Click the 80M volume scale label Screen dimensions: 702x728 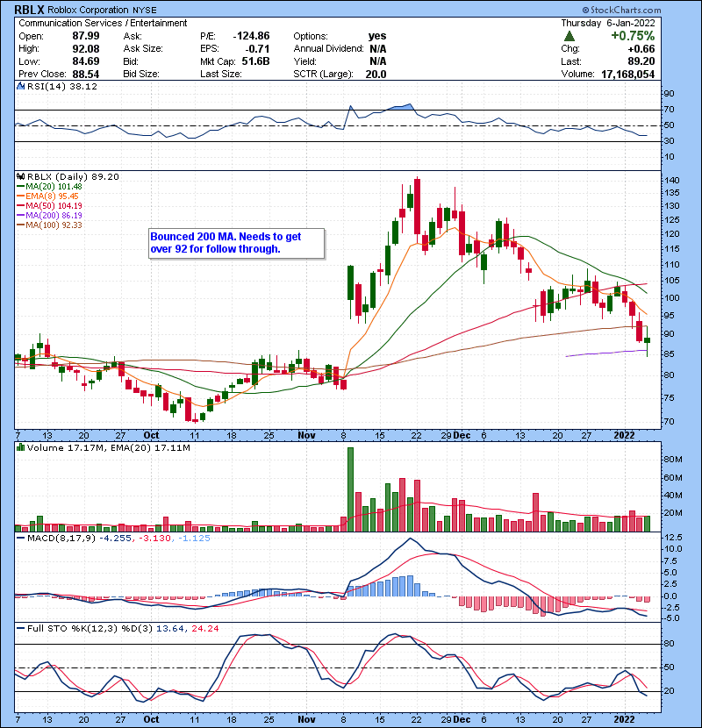pyautogui.click(x=673, y=460)
